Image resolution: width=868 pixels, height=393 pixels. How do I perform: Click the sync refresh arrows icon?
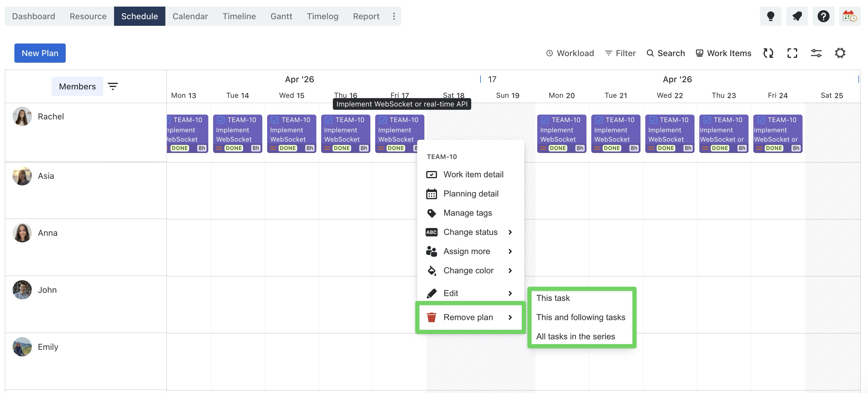(768, 53)
